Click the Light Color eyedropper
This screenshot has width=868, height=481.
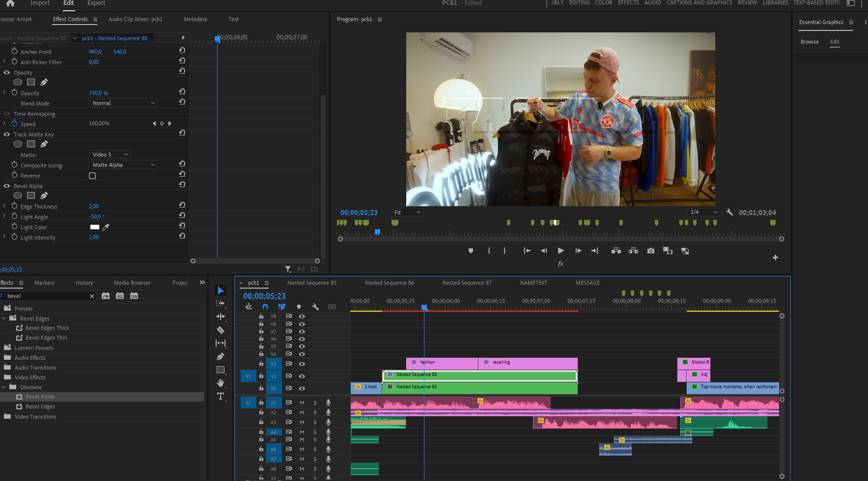coord(106,227)
